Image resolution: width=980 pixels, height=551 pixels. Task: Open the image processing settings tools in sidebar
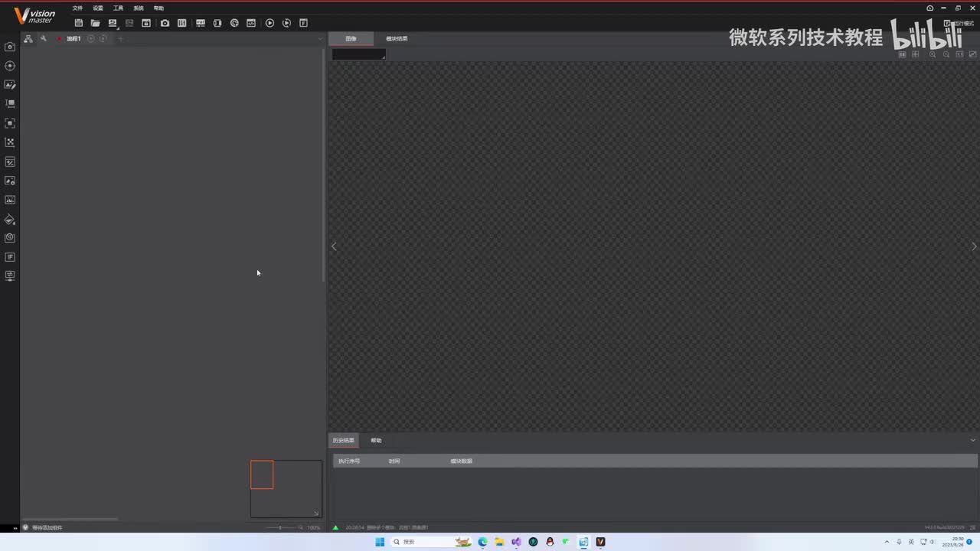pyautogui.click(x=10, y=181)
